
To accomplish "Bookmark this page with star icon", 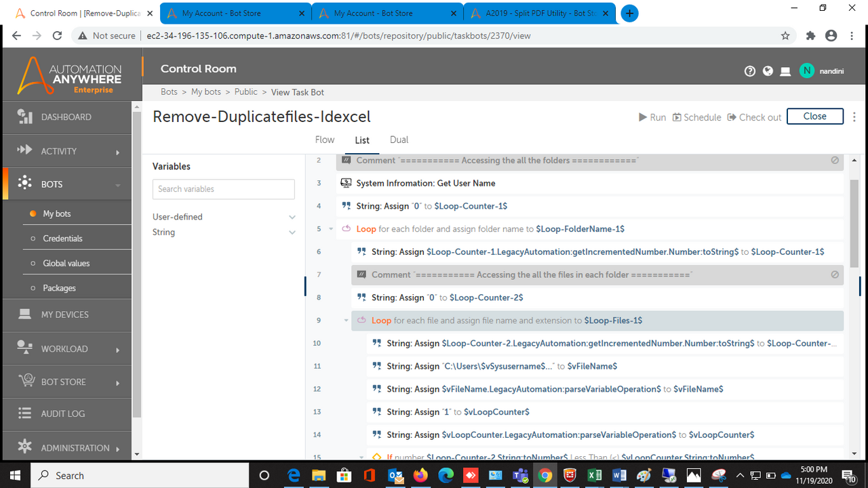I will coord(785,36).
